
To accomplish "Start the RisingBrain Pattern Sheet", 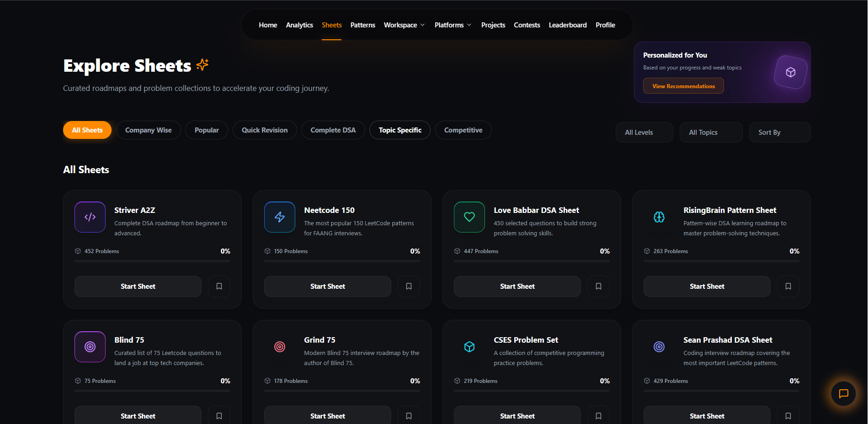I will [707, 286].
